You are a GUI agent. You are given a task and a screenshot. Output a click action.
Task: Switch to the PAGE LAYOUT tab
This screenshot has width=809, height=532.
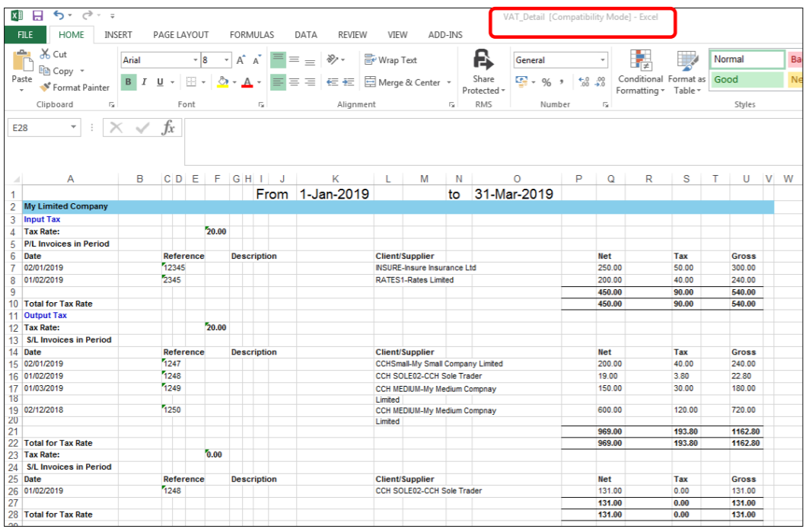click(x=180, y=34)
